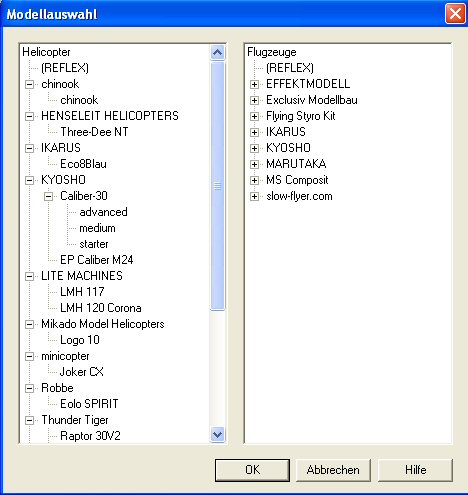Collapse the minicopter node
This screenshot has height=495, width=468.
(30, 357)
